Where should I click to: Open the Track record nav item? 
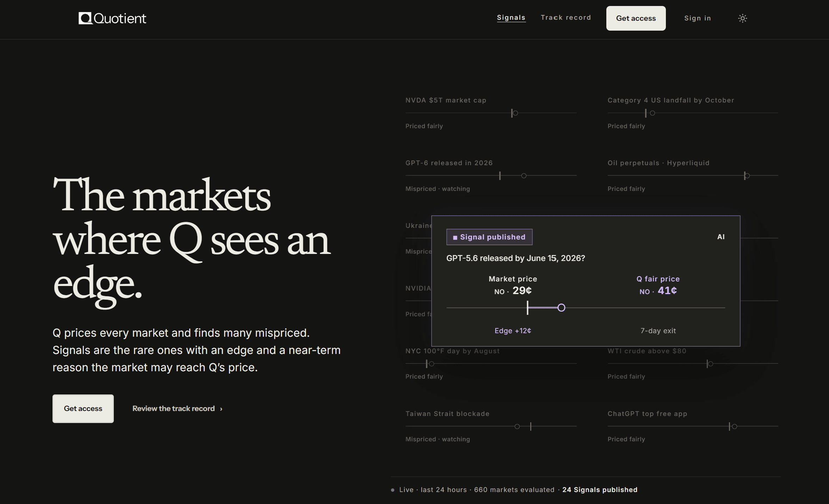point(566,18)
